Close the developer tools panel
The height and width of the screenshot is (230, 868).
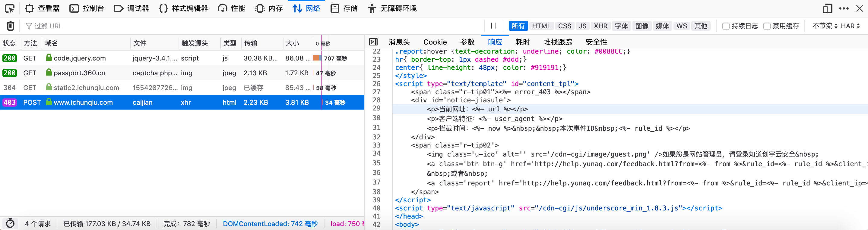coord(860,8)
